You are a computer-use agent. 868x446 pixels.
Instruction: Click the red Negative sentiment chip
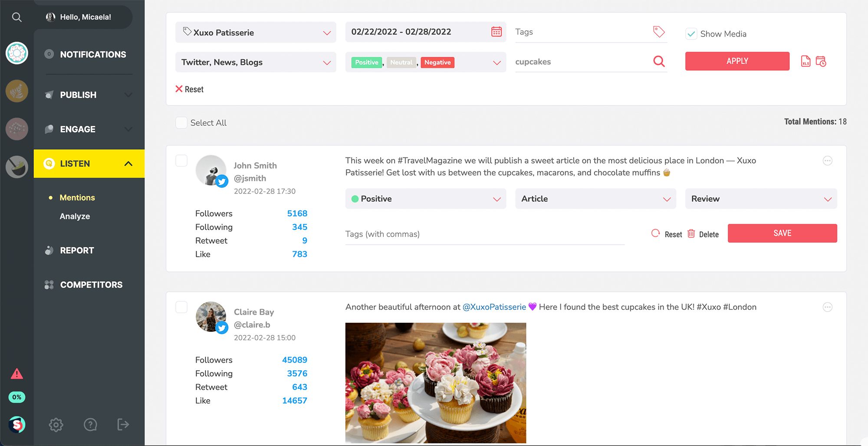point(437,62)
